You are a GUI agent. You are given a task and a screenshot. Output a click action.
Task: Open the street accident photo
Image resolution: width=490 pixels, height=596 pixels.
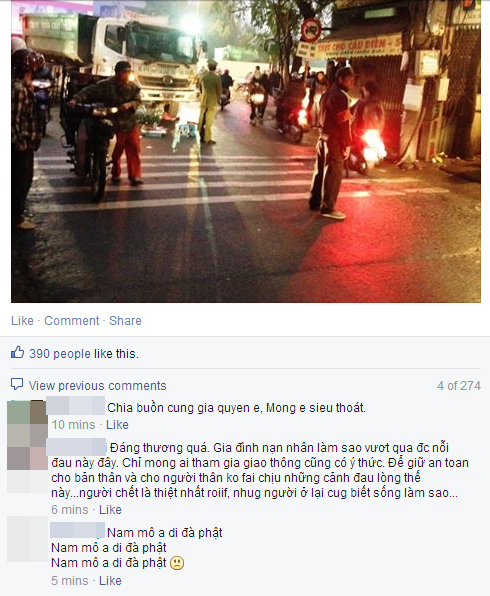click(246, 151)
